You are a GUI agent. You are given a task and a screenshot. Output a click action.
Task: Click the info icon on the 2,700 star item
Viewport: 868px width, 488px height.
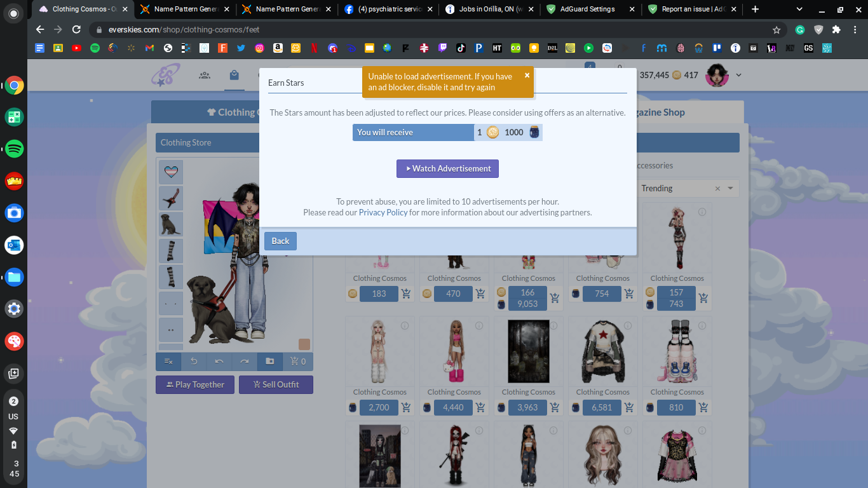coord(405,325)
